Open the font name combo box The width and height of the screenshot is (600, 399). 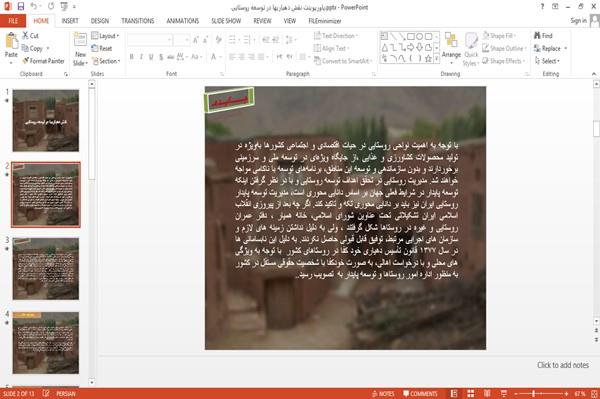150,40
